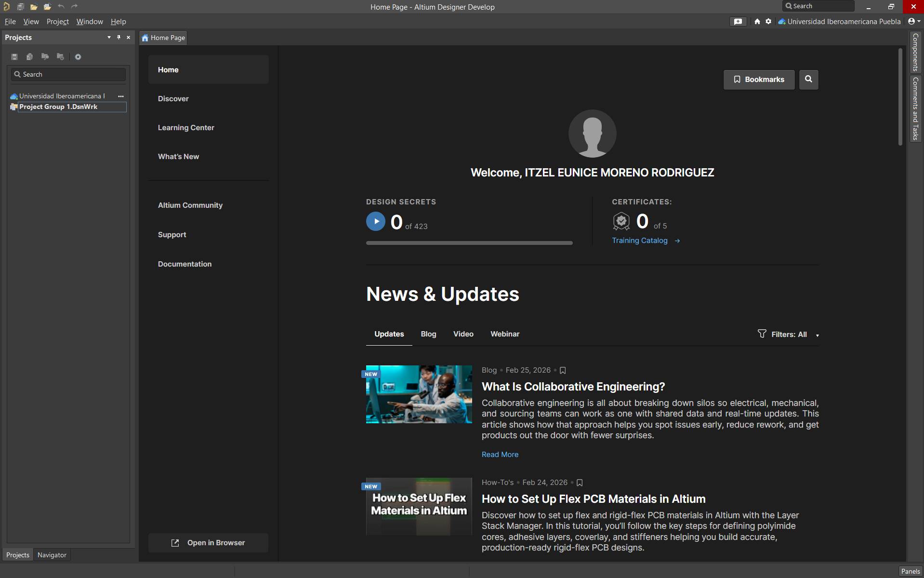This screenshot has width=924, height=578.
Task: Click the certificate badge icon
Action: pyautogui.click(x=621, y=222)
